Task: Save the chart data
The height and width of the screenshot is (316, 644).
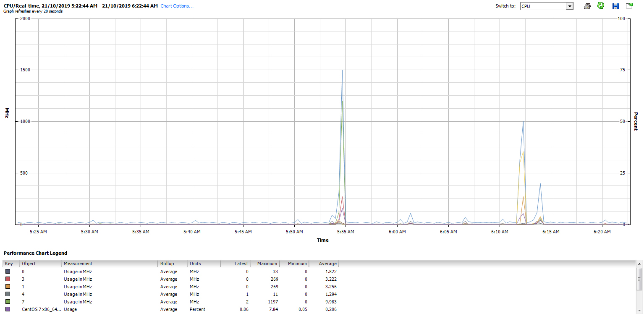Action: 615,6
